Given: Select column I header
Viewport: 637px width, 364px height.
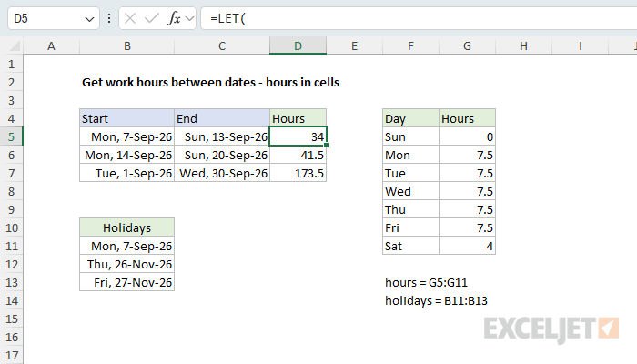Looking at the screenshot, I should pos(581,45).
